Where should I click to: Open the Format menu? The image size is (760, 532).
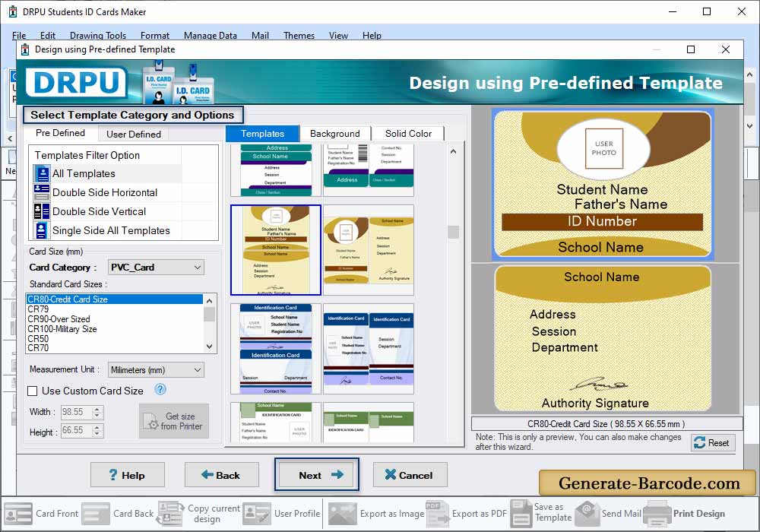point(155,36)
